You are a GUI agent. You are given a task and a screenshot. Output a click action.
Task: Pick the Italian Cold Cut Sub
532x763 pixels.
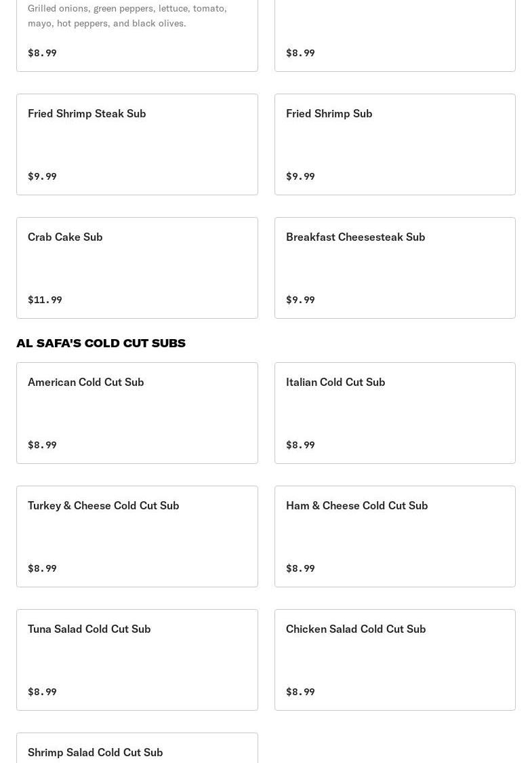394,412
